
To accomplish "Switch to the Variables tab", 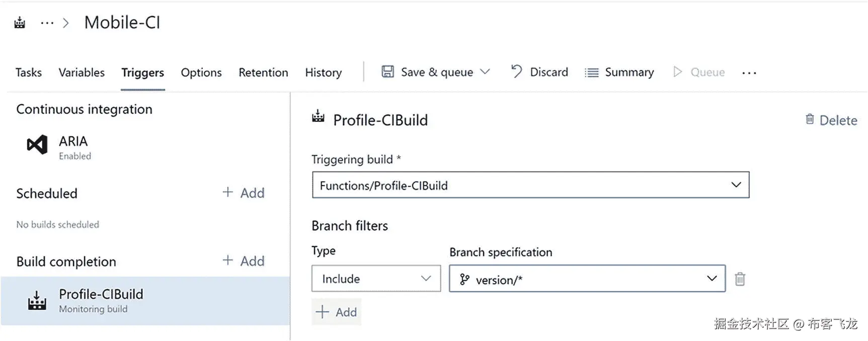I will coord(82,72).
